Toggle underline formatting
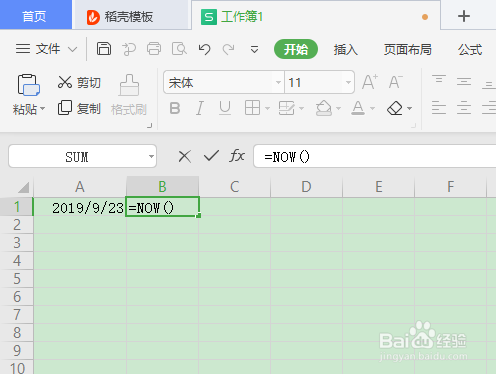 [225, 108]
